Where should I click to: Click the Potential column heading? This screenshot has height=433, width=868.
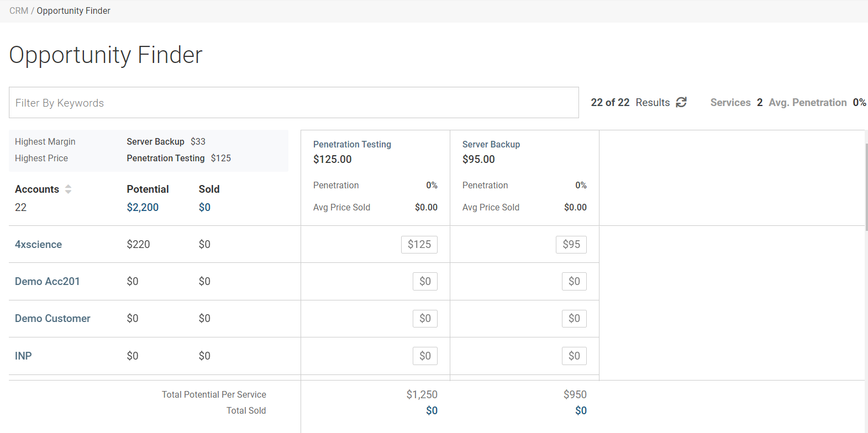[x=148, y=189]
